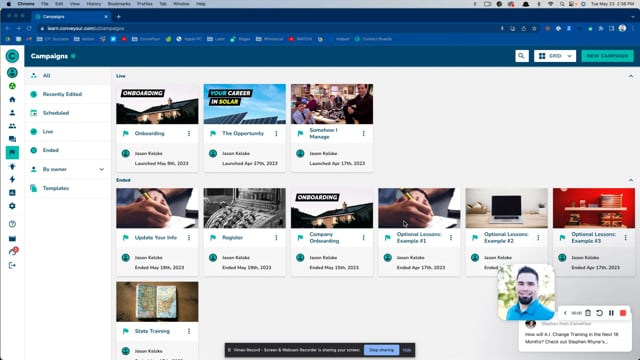
Task: Open the messages icon in the left rail
Action: coord(12,139)
